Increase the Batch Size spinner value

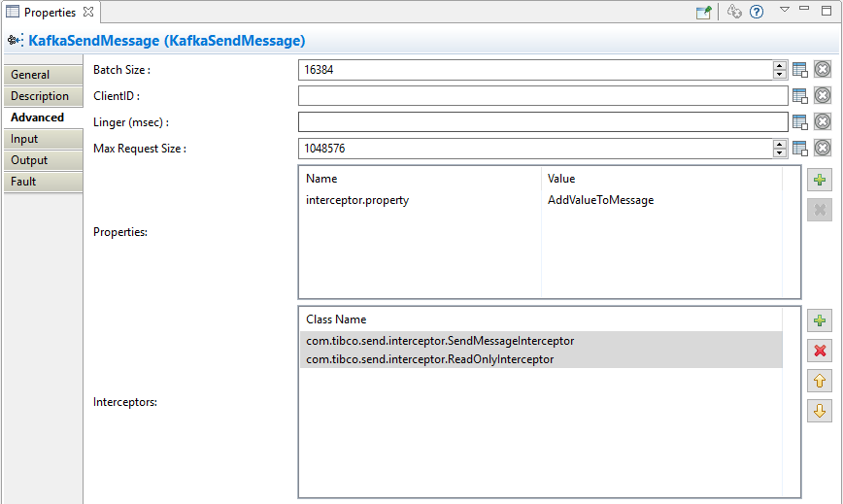[779, 65]
